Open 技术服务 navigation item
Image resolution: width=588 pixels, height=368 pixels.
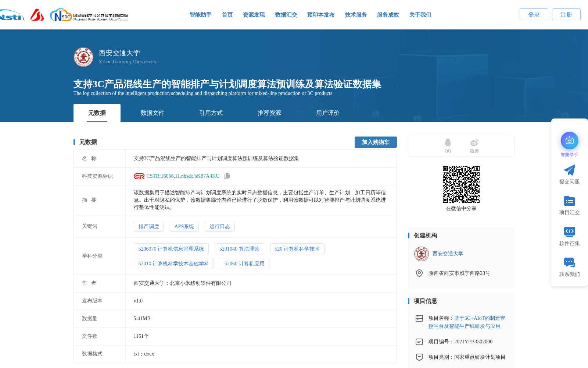click(356, 15)
